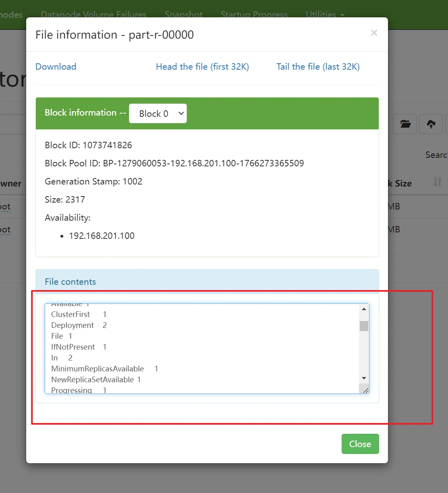
Task: Click the file contents scrollbar thumb
Action: tap(364, 325)
